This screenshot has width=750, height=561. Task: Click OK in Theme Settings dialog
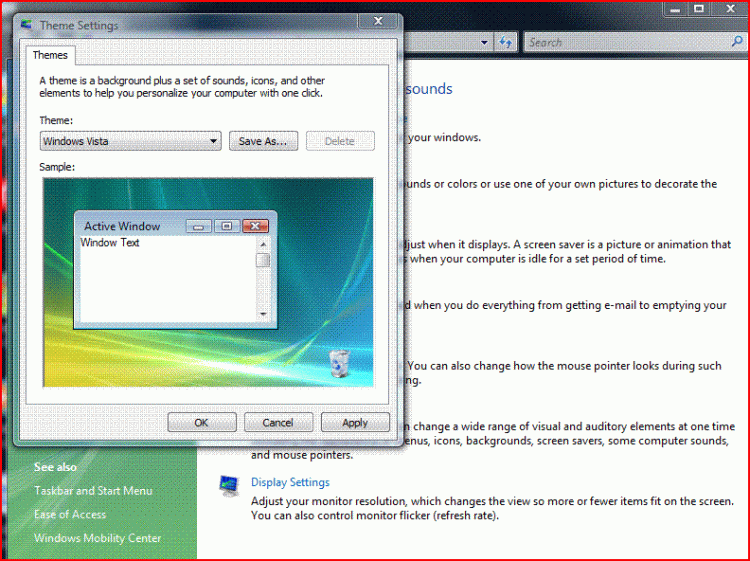[x=202, y=423]
